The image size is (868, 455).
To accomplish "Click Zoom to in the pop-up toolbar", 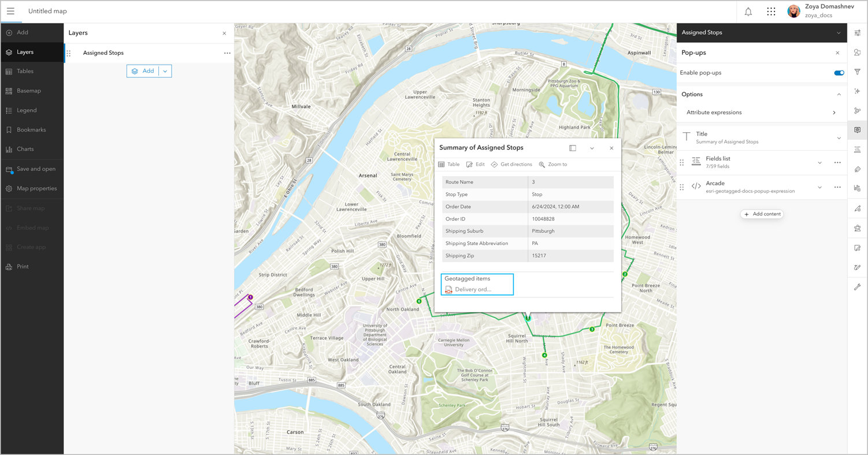I will pos(552,164).
